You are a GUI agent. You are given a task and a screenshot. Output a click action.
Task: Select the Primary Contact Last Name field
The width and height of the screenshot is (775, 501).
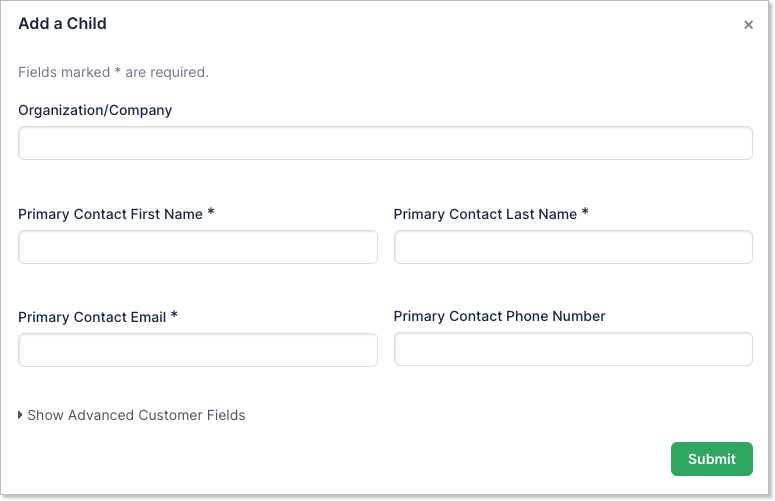click(x=573, y=247)
